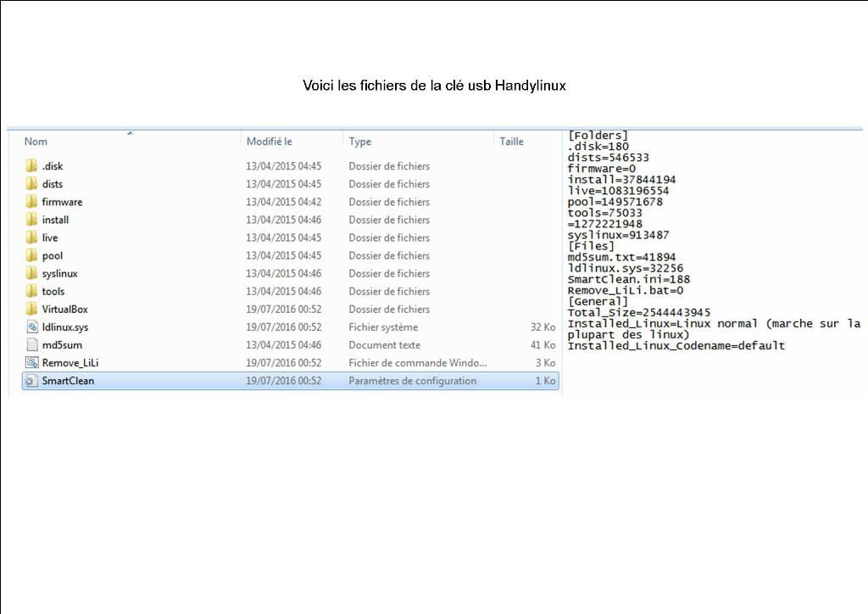Click the date 13/04/2015 04:42 for firmware
868x614 pixels.
pyautogui.click(x=283, y=202)
